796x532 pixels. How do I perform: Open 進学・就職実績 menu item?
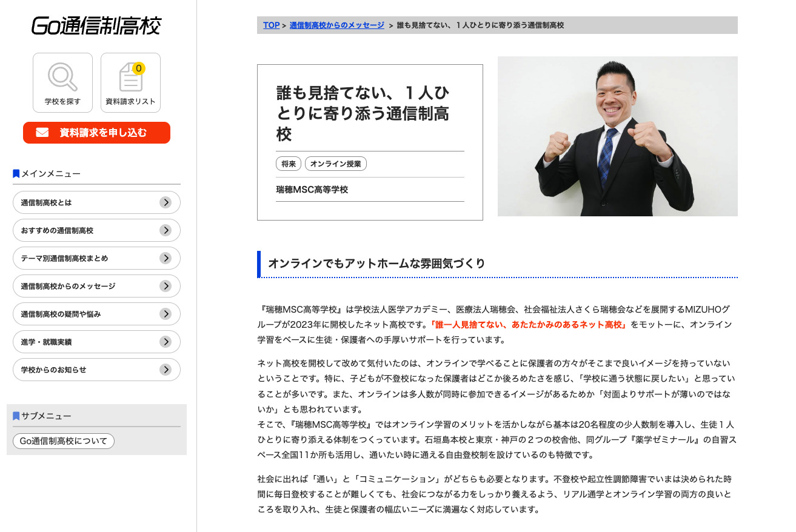[96, 342]
